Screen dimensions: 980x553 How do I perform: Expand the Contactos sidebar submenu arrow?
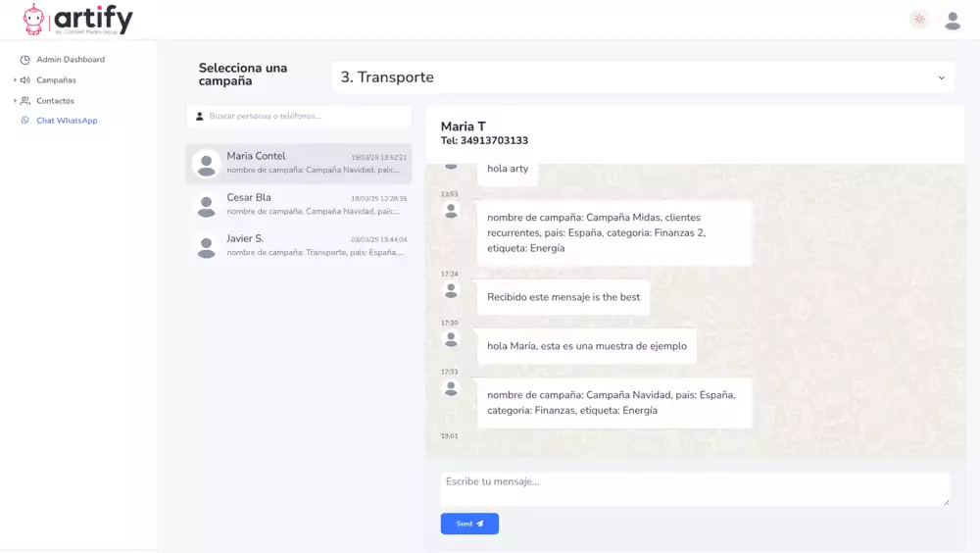[15, 101]
